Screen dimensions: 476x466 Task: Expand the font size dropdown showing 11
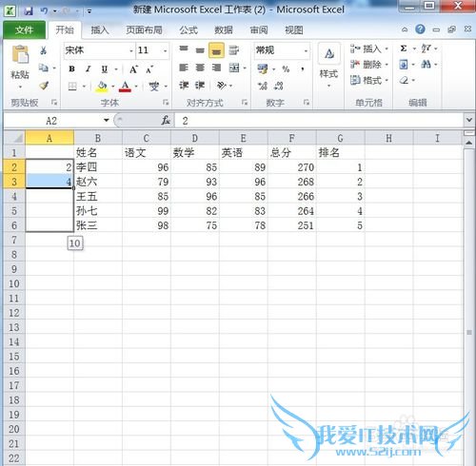coord(165,50)
